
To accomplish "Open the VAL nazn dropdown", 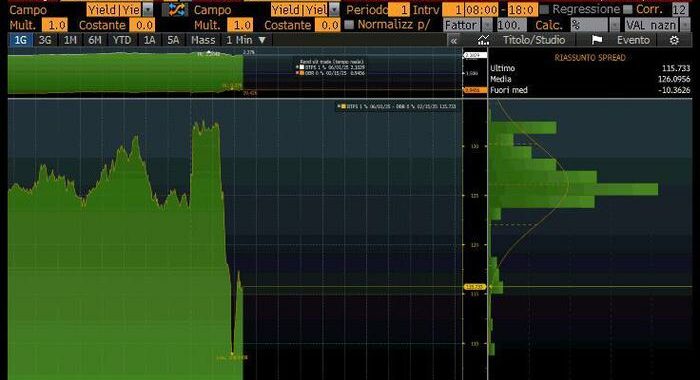I will 684,25.
